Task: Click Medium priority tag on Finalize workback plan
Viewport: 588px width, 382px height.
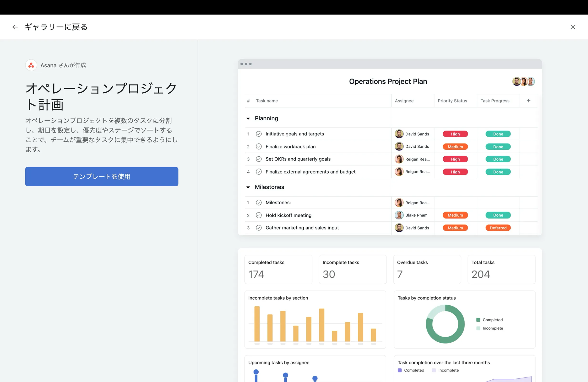Action: tap(455, 147)
